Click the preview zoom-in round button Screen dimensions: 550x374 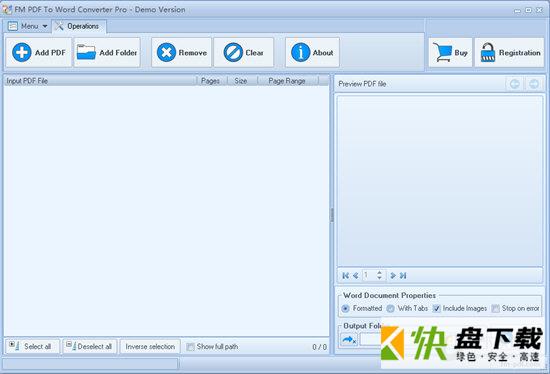tap(534, 84)
